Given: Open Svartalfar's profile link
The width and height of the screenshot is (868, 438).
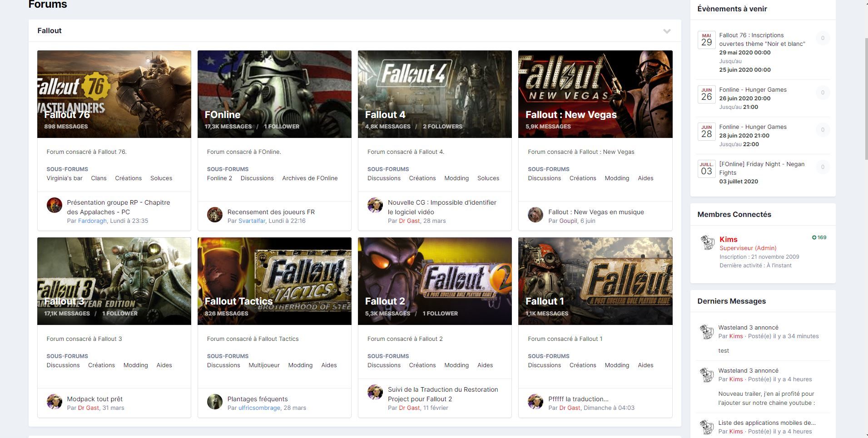Looking at the screenshot, I should point(252,221).
